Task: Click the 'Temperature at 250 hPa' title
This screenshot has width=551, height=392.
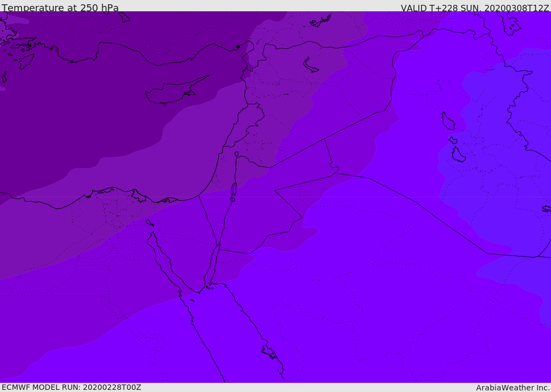Action: click(x=60, y=8)
